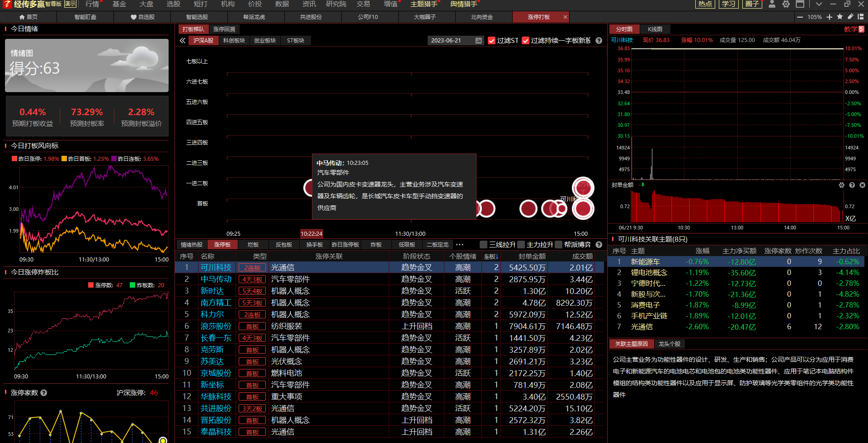868x443 pixels.
Task: Click the pencil edit icon
Action: pos(850,17)
